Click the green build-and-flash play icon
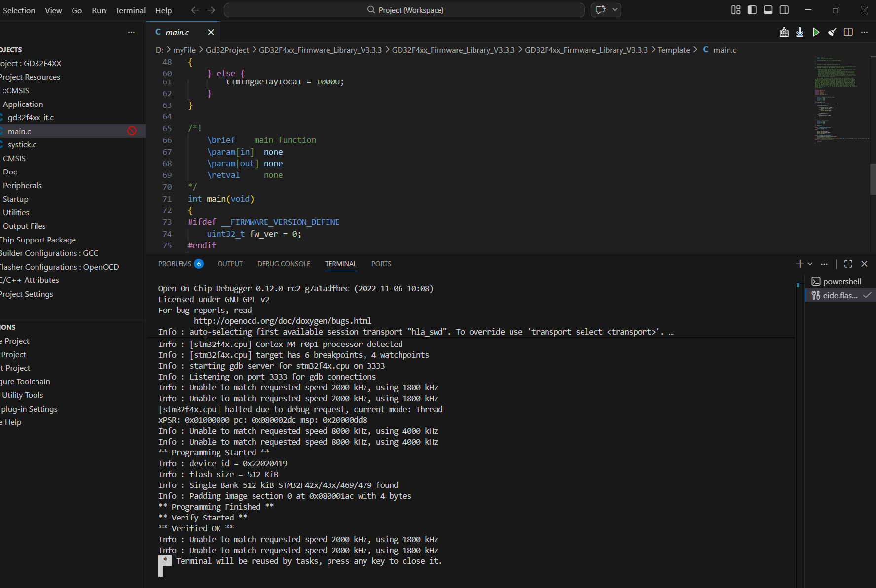 pyautogui.click(x=816, y=32)
